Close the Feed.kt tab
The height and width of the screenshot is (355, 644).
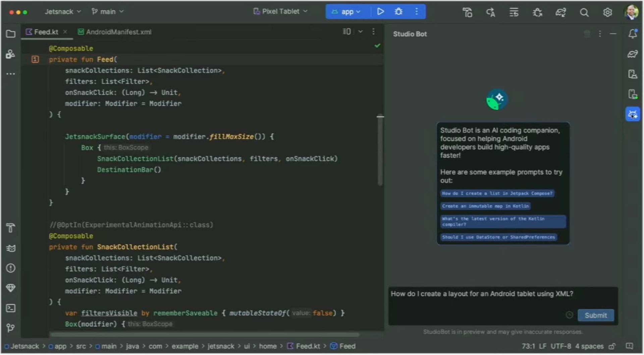(x=65, y=32)
